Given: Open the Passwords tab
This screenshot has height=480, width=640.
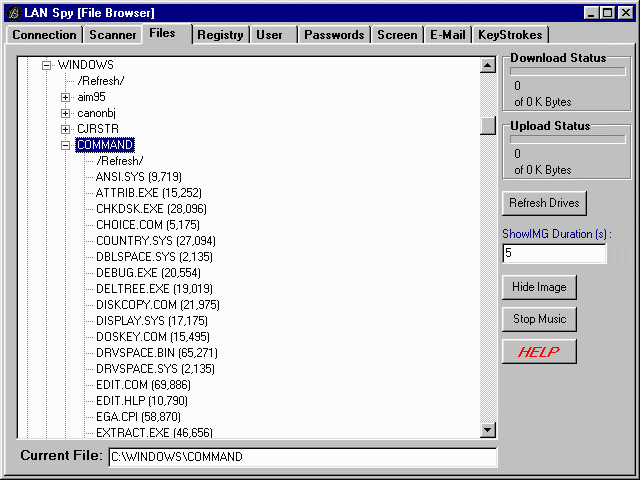Looking at the screenshot, I should [334, 35].
